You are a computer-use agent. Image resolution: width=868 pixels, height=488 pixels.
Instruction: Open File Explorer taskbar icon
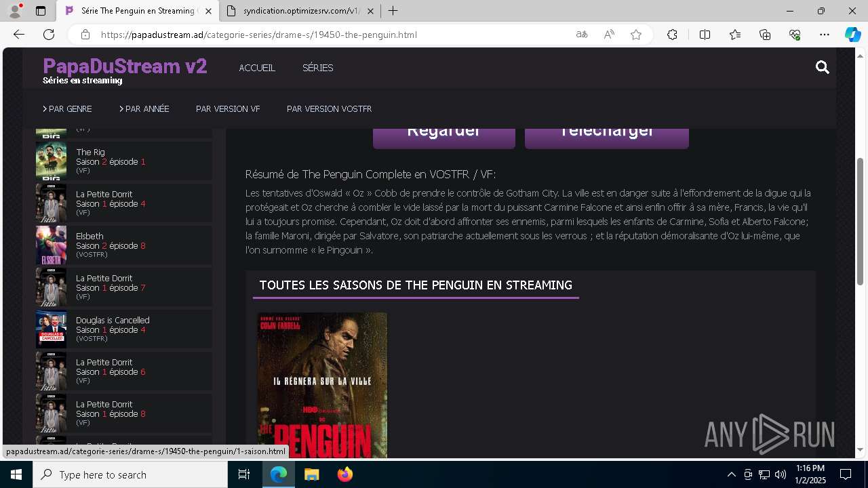click(311, 474)
